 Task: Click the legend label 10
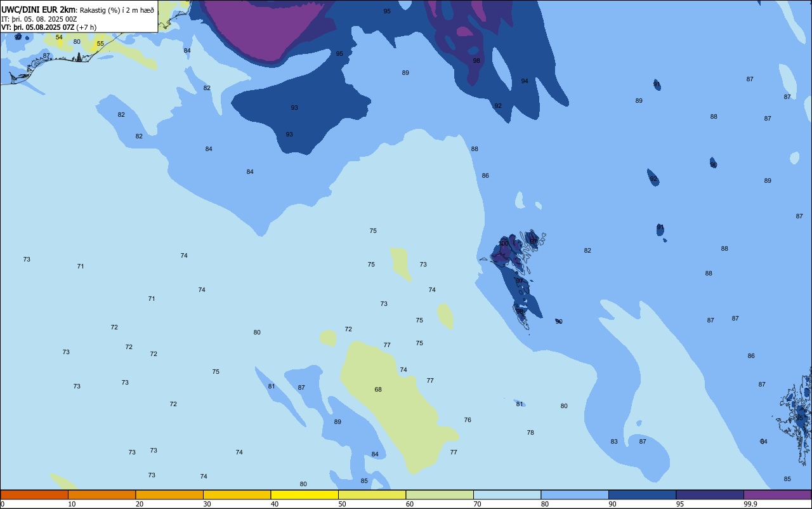point(72,504)
